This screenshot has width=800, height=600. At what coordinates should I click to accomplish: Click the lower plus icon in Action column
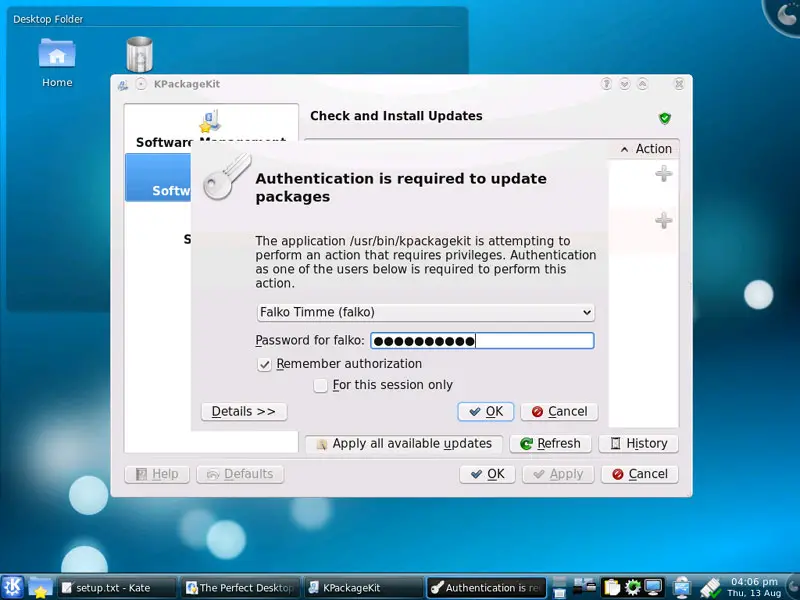tap(663, 220)
